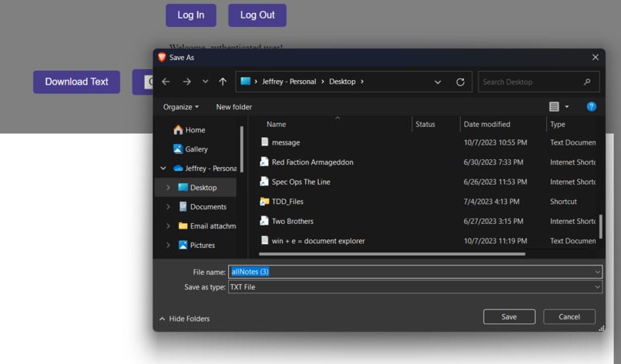
Task: Change the view layout icon
Action: [554, 106]
